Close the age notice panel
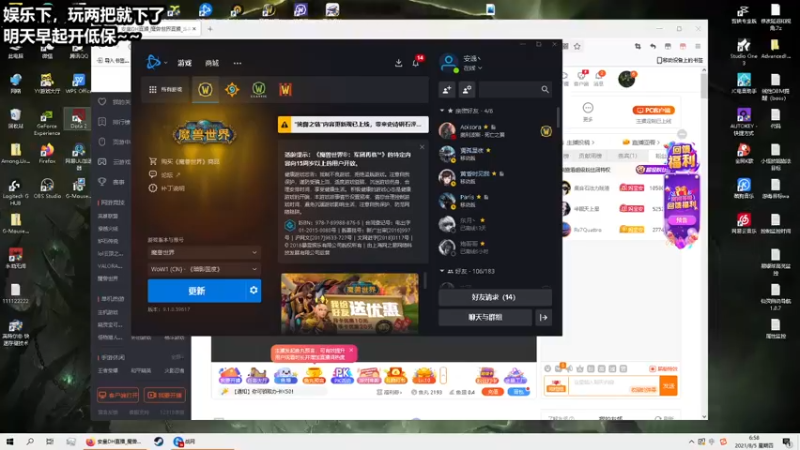This screenshot has width=800, height=450. (x=422, y=147)
